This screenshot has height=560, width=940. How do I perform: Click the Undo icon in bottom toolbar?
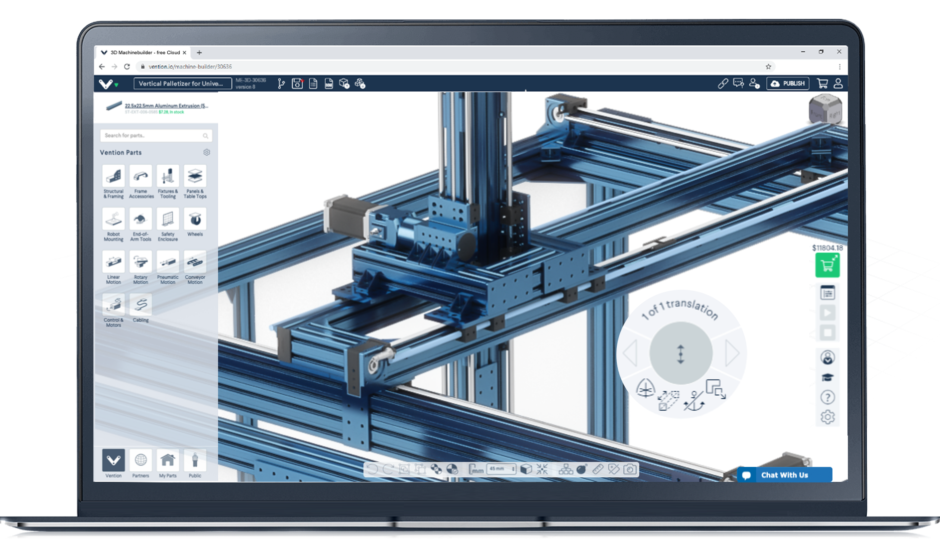click(372, 469)
